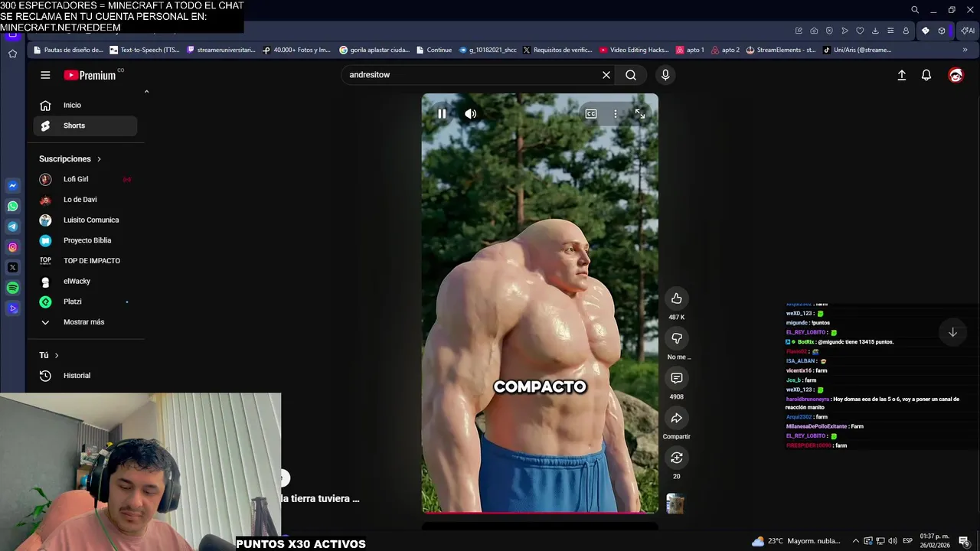
Task: Open the 4908 comments panel
Action: coord(677,378)
